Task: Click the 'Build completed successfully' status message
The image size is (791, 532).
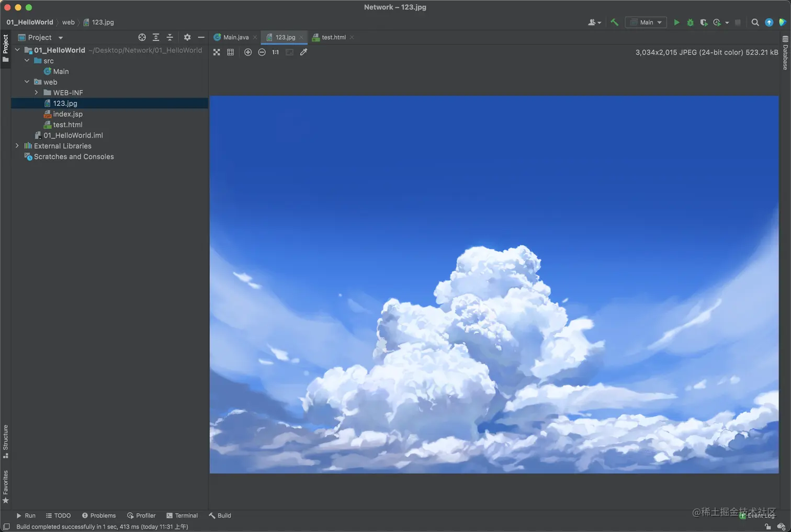Action: (102, 527)
